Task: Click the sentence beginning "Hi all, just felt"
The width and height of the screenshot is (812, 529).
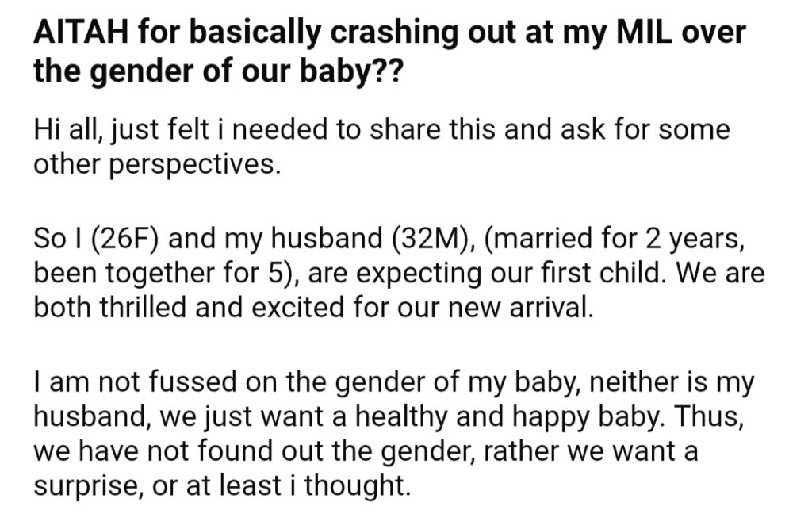Action: (381, 147)
